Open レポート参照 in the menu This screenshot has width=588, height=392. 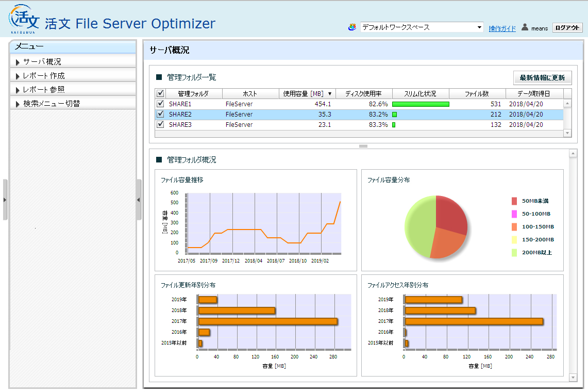[x=44, y=90]
